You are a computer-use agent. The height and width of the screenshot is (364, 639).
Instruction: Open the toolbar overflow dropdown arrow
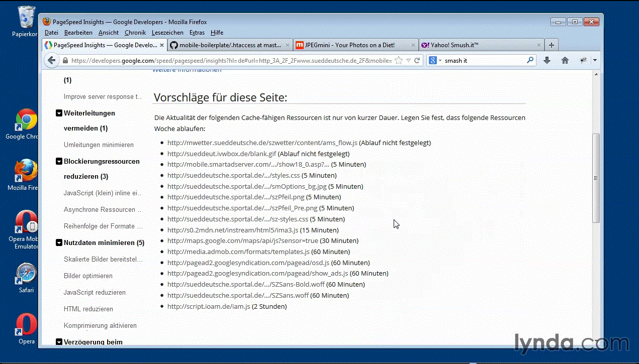595,60
